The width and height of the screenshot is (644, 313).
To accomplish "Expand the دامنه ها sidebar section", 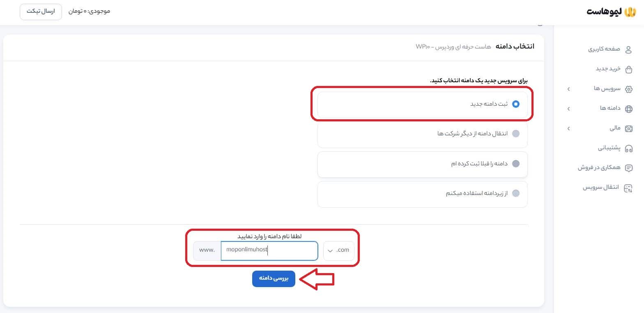I will [569, 109].
